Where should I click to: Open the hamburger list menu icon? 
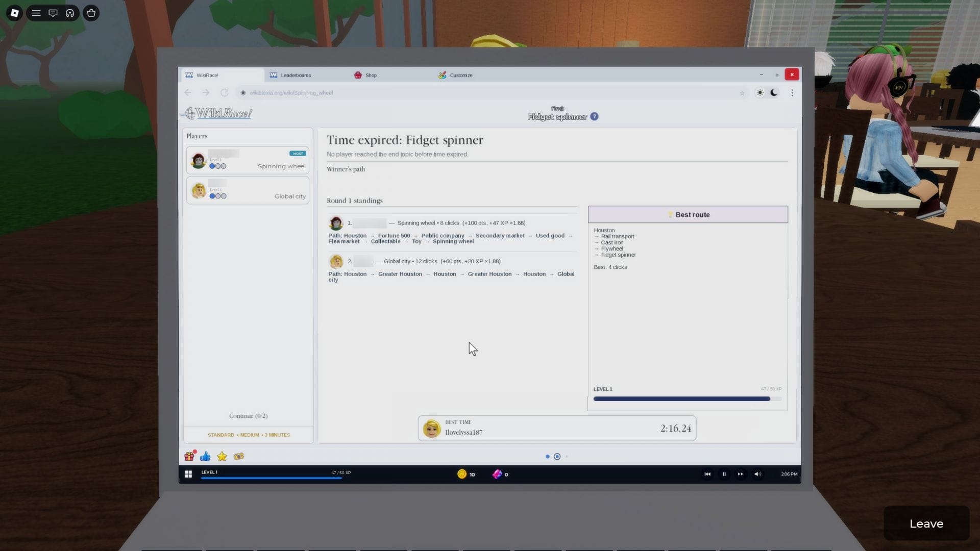pyautogui.click(x=36, y=13)
